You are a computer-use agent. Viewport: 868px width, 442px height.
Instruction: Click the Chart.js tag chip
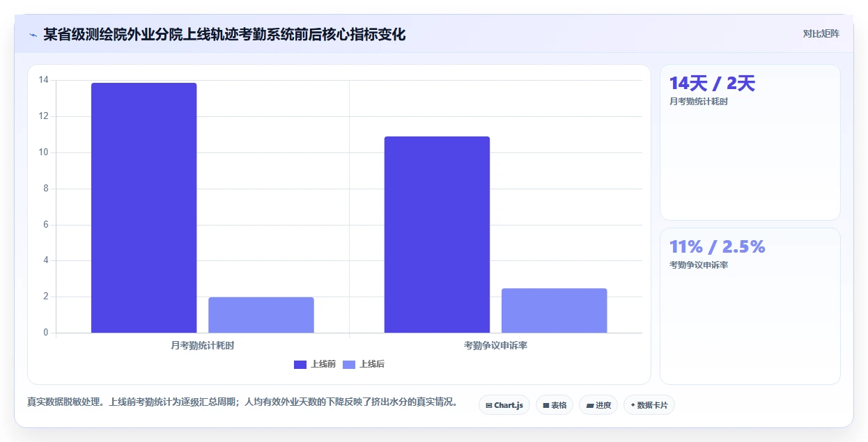pyautogui.click(x=504, y=405)
